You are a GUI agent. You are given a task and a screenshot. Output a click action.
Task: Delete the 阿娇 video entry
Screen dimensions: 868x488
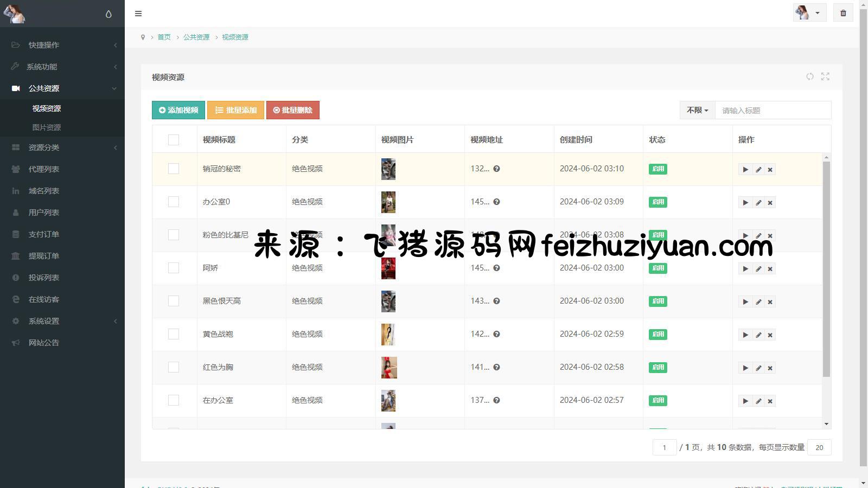click(770, 269)
